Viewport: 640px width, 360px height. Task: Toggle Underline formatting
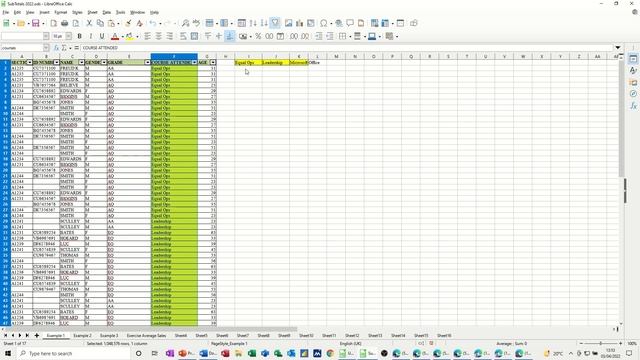[x=102, y=36]
